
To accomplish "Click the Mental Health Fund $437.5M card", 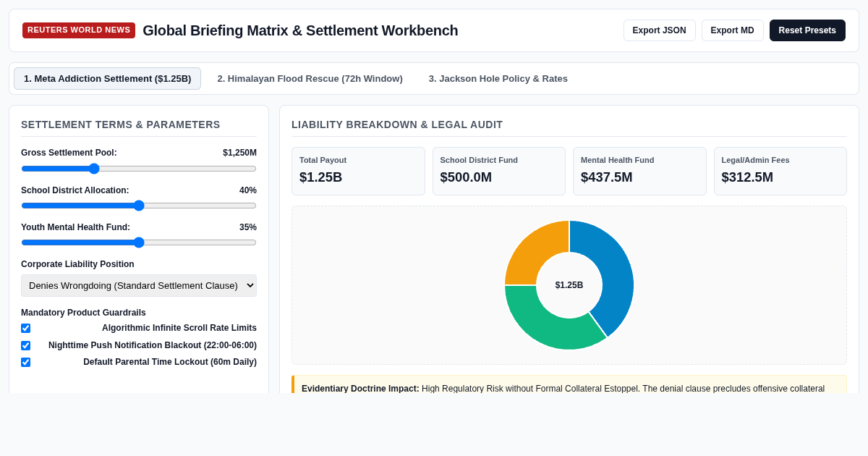I will pyautogui.click(x=639, y=171).
